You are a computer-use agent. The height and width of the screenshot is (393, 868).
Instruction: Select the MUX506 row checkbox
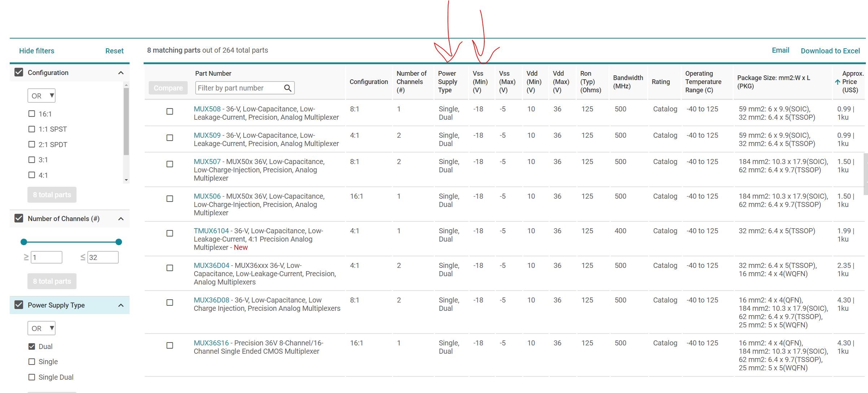(170, 199)
